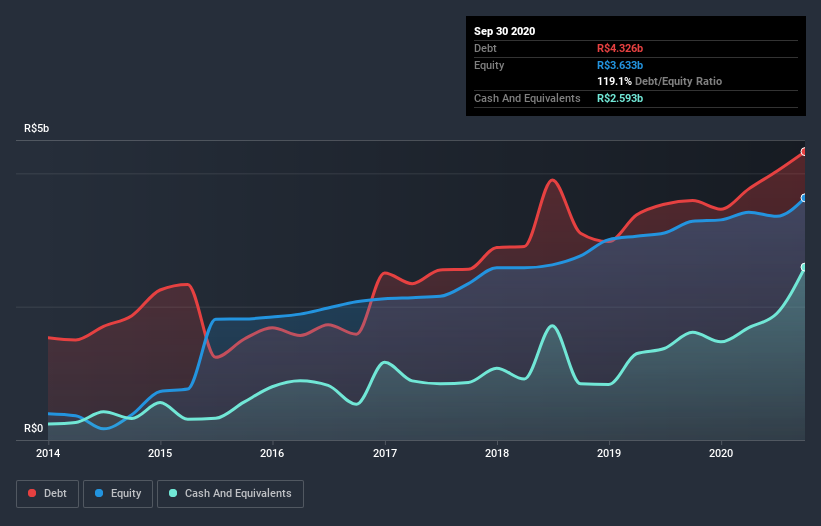Select the blue Equity endpoint marker
This screenshot has width=821, height=526.
coord(804,198)
